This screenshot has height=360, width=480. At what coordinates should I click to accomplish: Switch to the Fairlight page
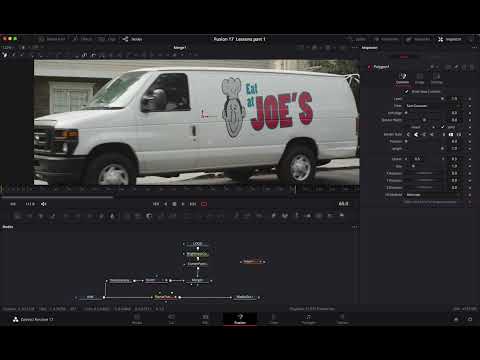click(x=308, y=319)
